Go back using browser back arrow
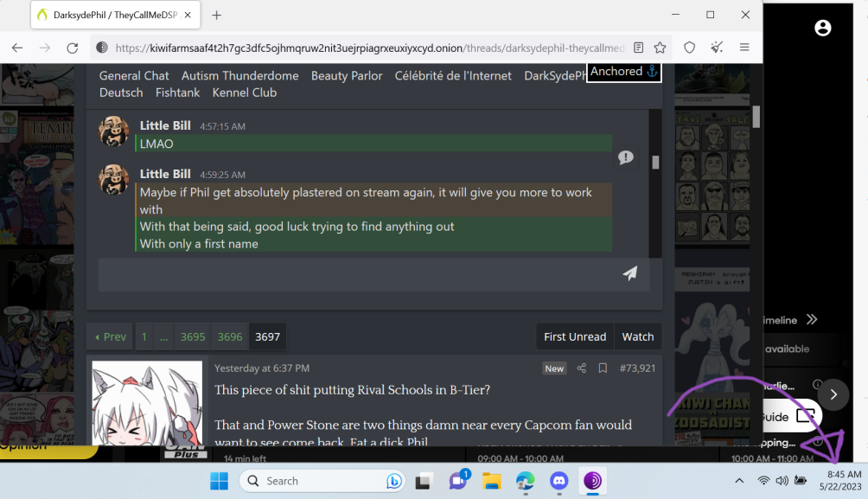 [17, 48]
